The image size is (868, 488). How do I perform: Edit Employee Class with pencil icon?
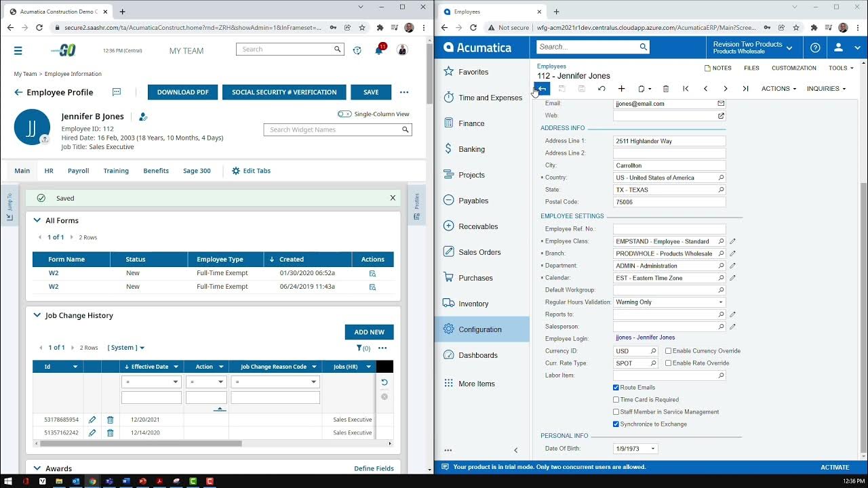click(x=732, y=241)
